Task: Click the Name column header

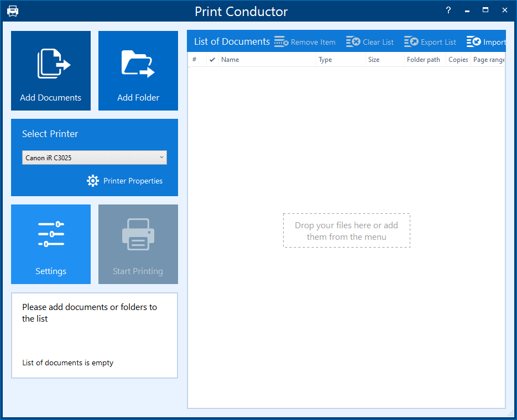Action: point(231,59)
